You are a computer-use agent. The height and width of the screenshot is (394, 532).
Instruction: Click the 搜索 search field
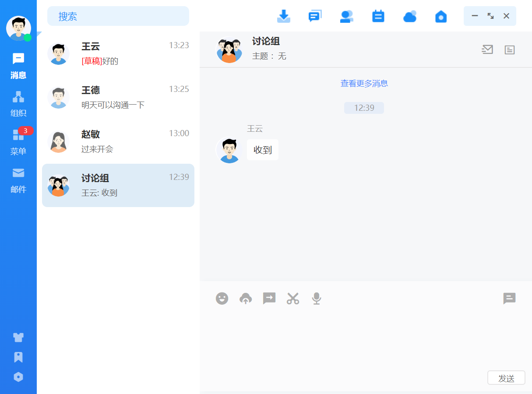118,16
